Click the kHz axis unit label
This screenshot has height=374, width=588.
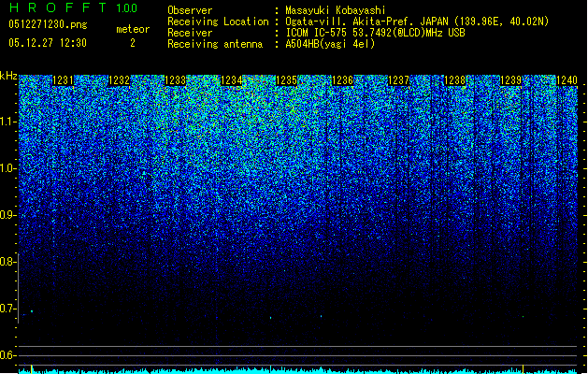8,76
